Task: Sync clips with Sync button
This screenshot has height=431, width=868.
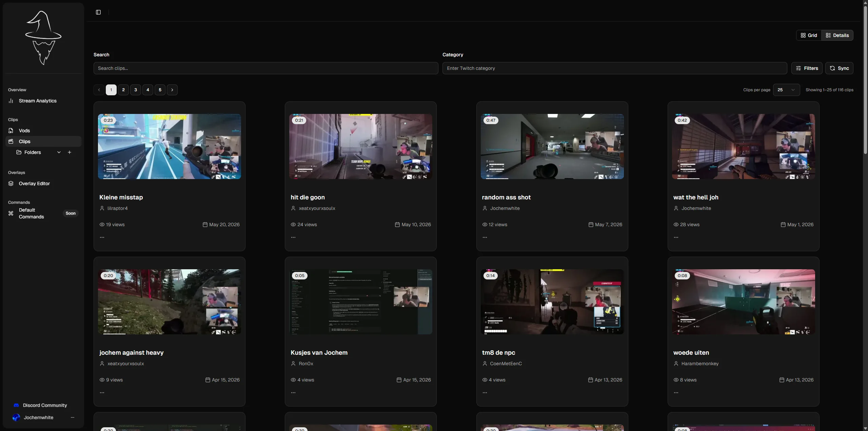Action: (839, 68)
